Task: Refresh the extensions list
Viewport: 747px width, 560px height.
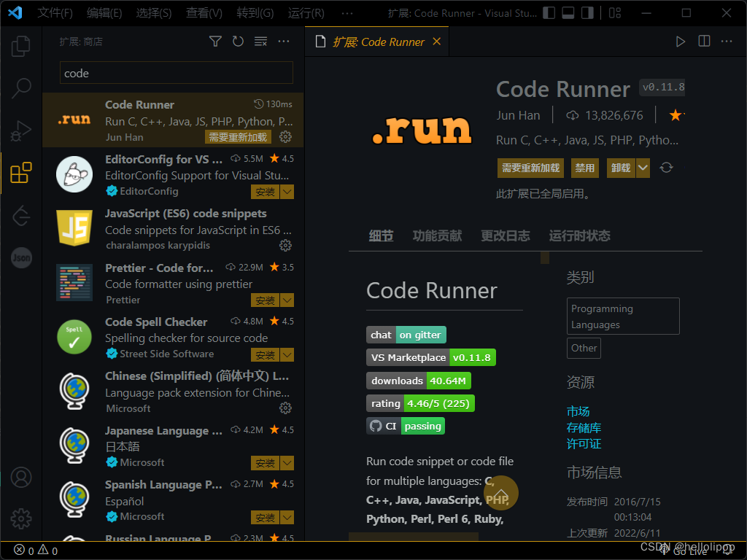Action: pyautogui.click(x=239, y=42)
